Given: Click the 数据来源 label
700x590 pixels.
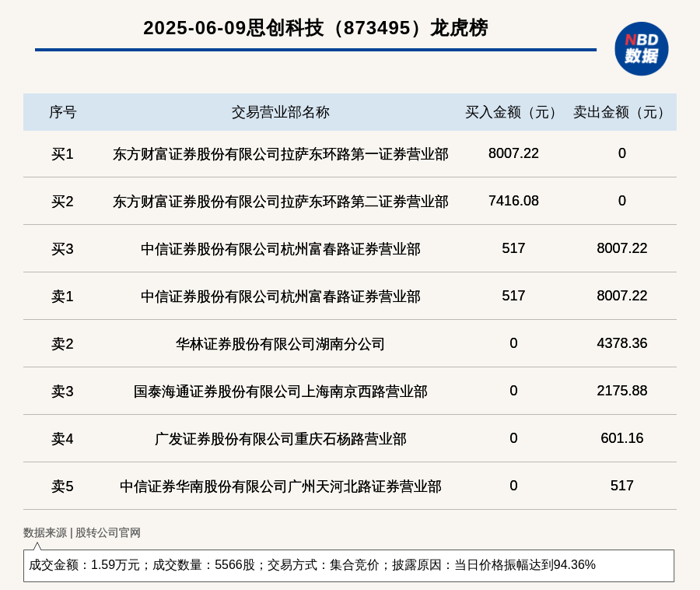Looking at the screenshot, I should click(45, 533).
